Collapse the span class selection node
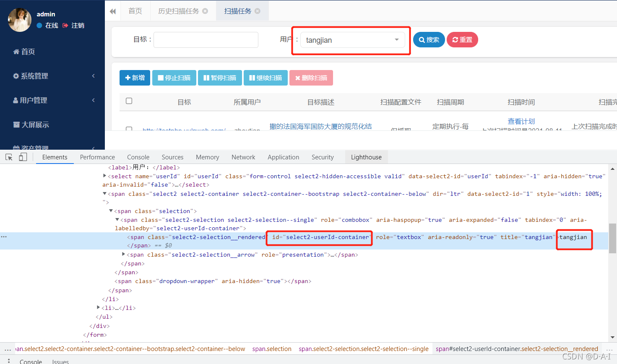Image resolution: width=617 pixels, height=364 pixels. 111,211
